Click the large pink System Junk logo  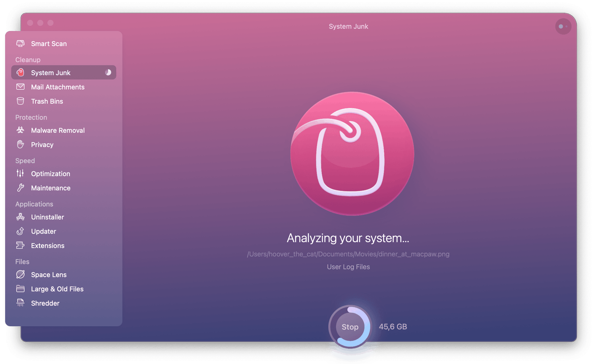click(352, 153)
